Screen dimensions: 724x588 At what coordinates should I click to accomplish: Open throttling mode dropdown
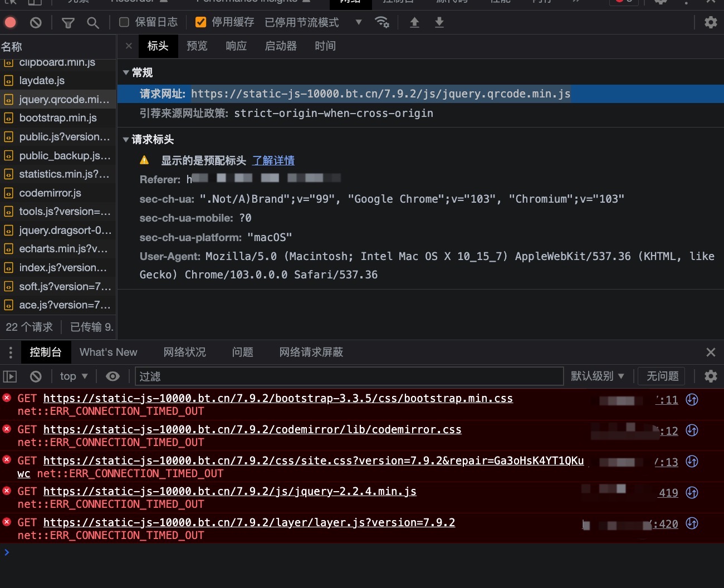[314, 22]
